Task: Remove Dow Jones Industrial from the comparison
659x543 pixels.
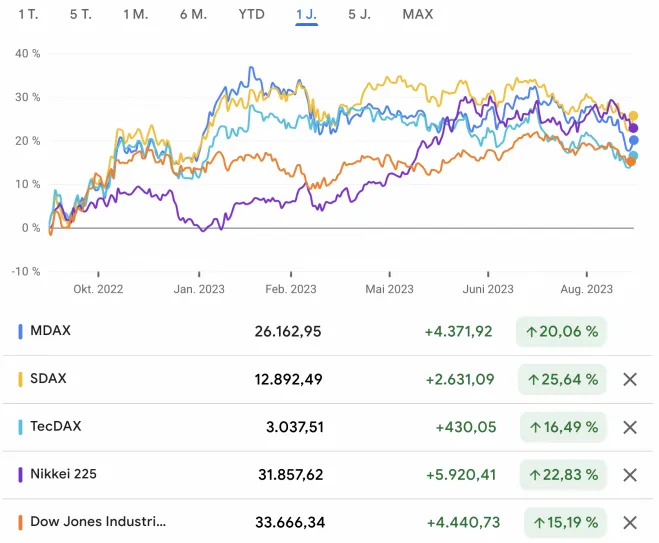Action: pos(630,522)
